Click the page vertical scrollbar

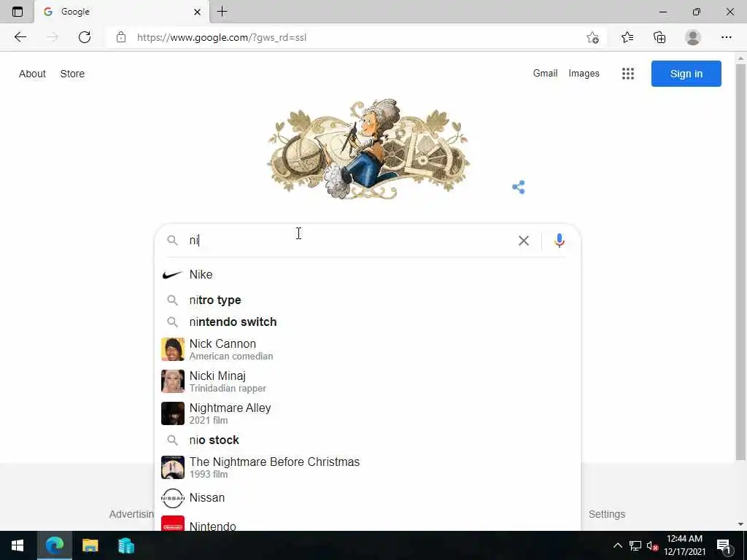point(740,261)
